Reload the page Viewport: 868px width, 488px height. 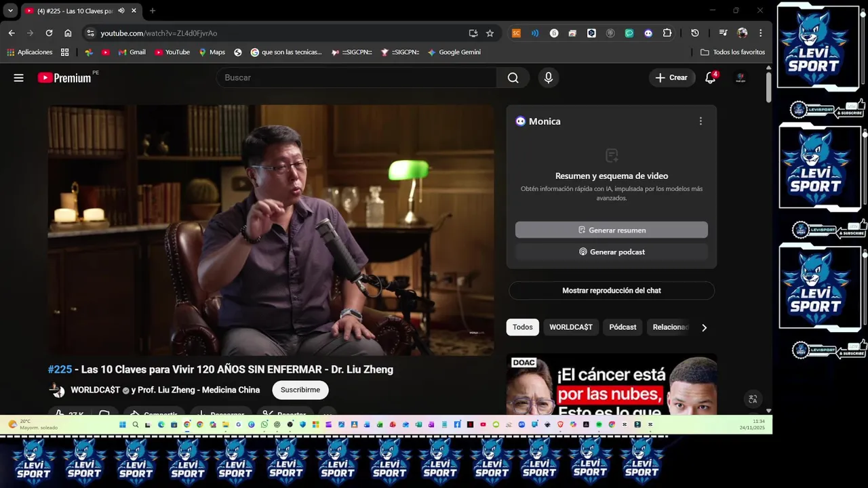[49, 33]
